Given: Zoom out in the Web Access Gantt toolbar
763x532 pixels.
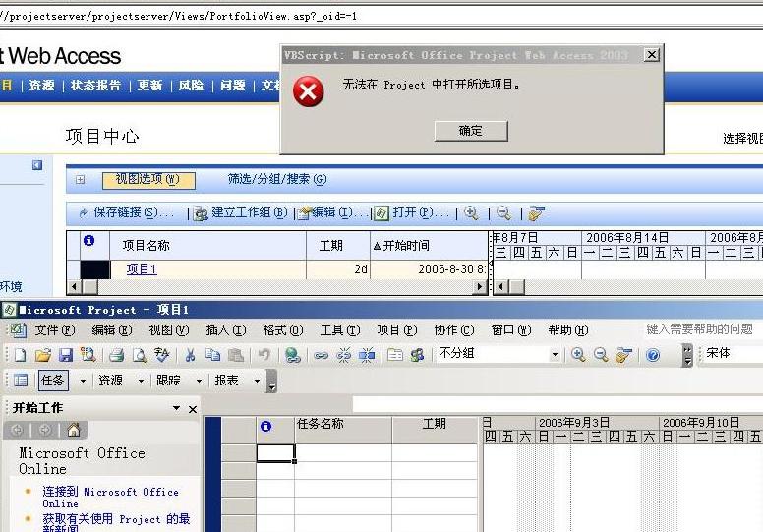Looking at the screenshot, I should coord(503,212).
